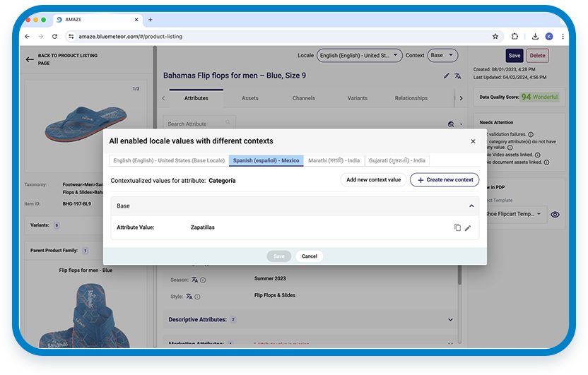Collapse the Base context section
This screenshot has height=375, width=588.
coord(471,206)
